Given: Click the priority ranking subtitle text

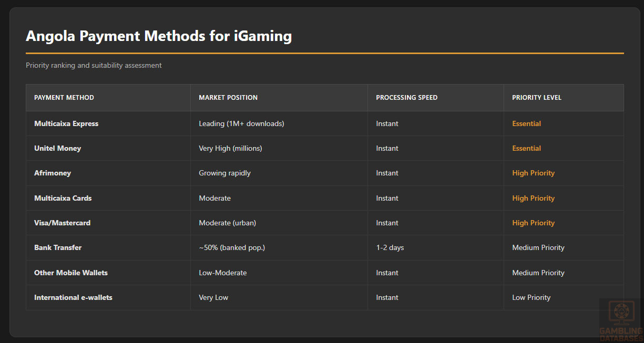Looking at the screenshot, I should click(x=94, y=66).
